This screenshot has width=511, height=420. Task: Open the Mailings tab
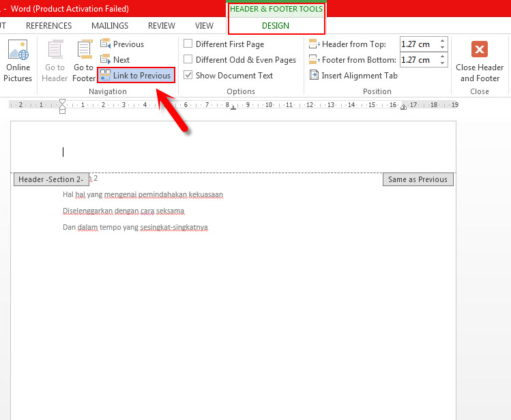click(x=110, y=26)
